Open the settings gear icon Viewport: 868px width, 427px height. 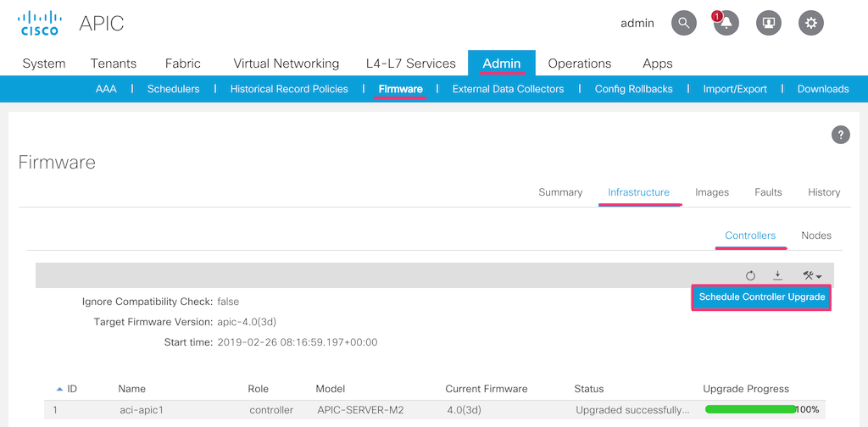click(x=811, y=23)
